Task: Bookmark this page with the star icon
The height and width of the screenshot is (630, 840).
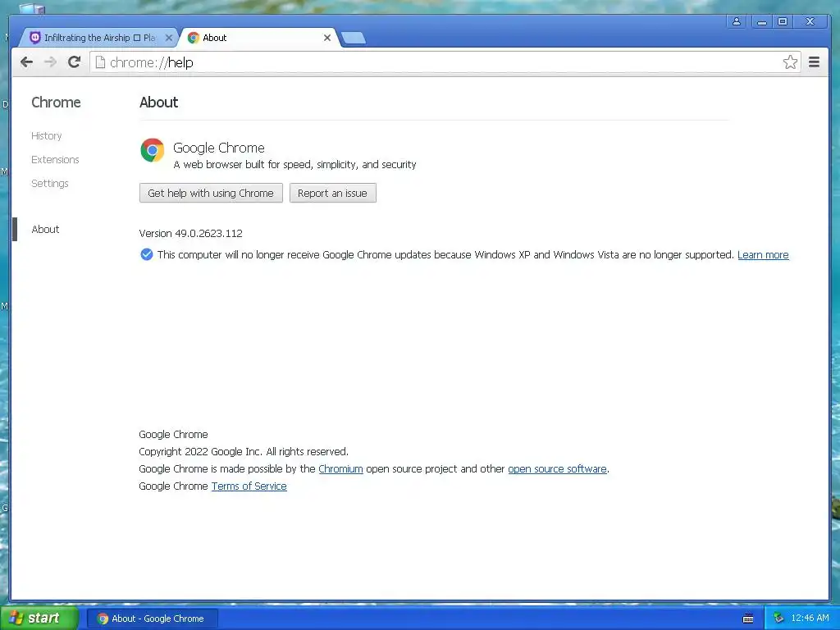Action: click(790, 62)
